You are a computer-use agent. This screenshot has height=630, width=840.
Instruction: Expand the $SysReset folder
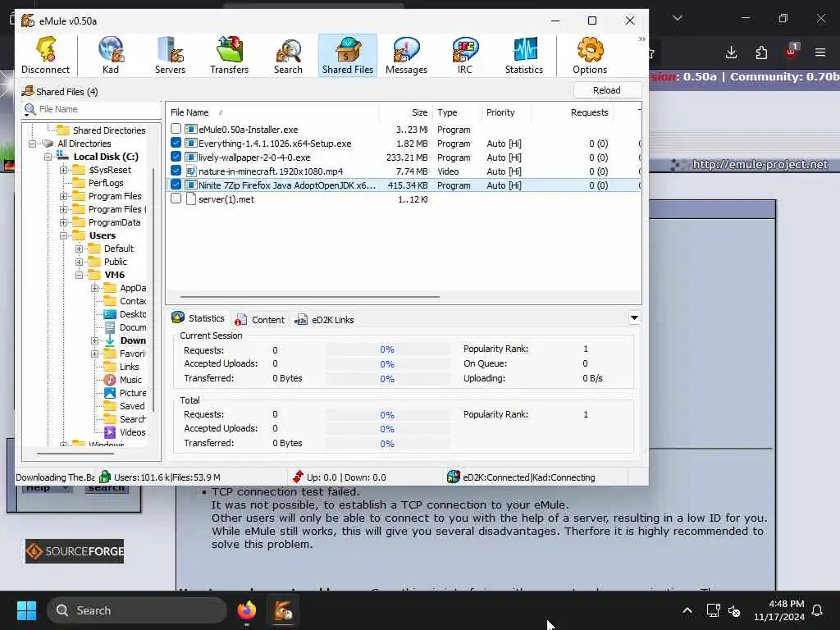pyautogui.click(x=63, y=170)
